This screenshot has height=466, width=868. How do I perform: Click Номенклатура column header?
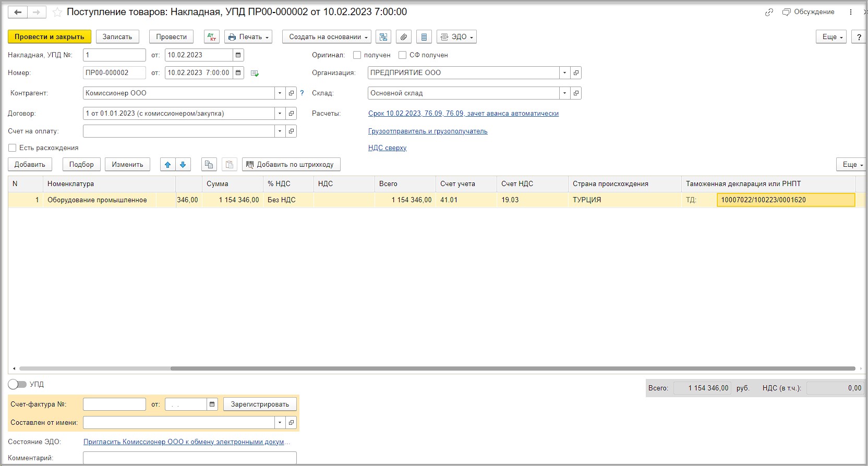click(109, 183)
